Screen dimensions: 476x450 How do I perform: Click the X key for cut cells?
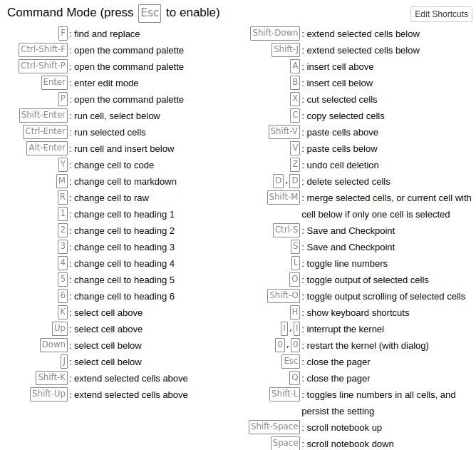(295, 99)
